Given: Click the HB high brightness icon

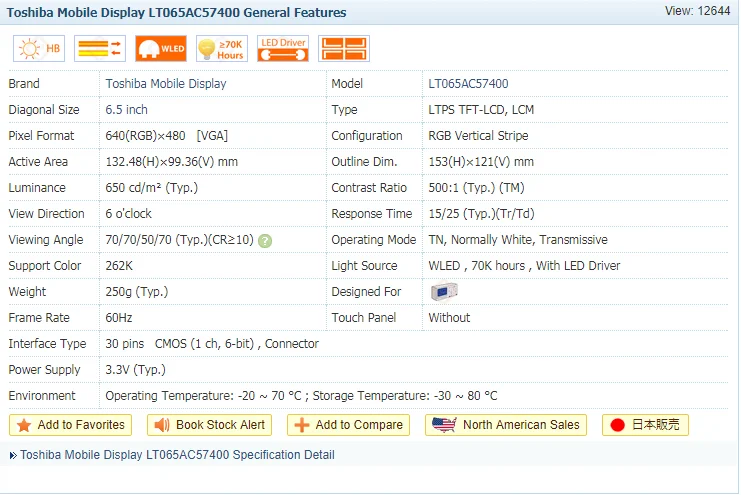Looking at the screenshot, I should 39,48.
